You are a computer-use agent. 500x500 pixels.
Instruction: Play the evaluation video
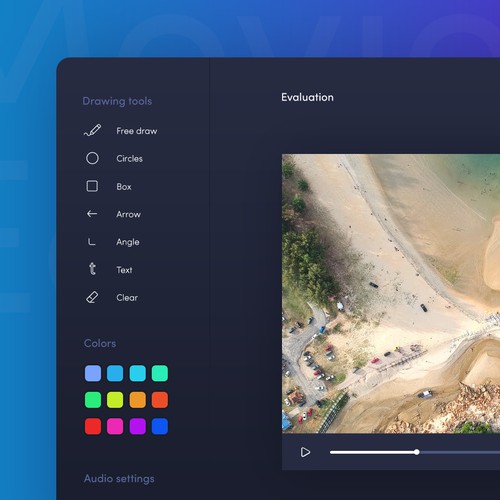click(305, 452)
